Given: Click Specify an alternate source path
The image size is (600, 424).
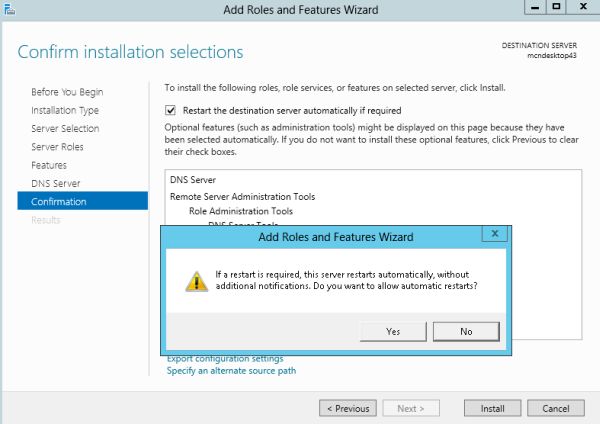Looking at the screenshot, I should tap(231, 371).
